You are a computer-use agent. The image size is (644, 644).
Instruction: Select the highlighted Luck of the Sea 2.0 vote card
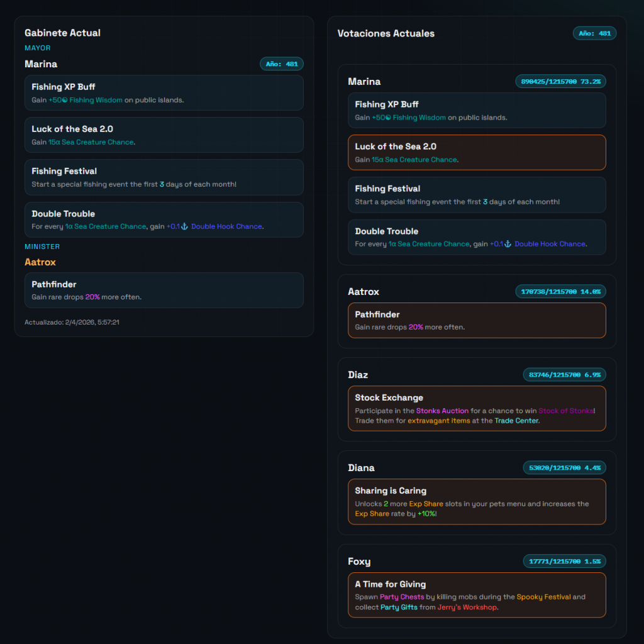[477, 152]
